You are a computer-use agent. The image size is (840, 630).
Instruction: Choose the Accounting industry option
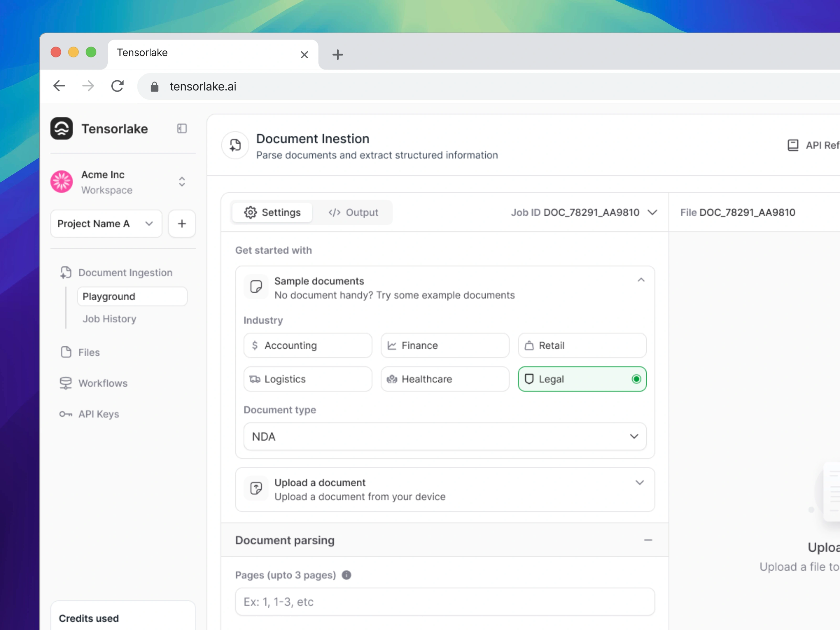click(308, 345)
